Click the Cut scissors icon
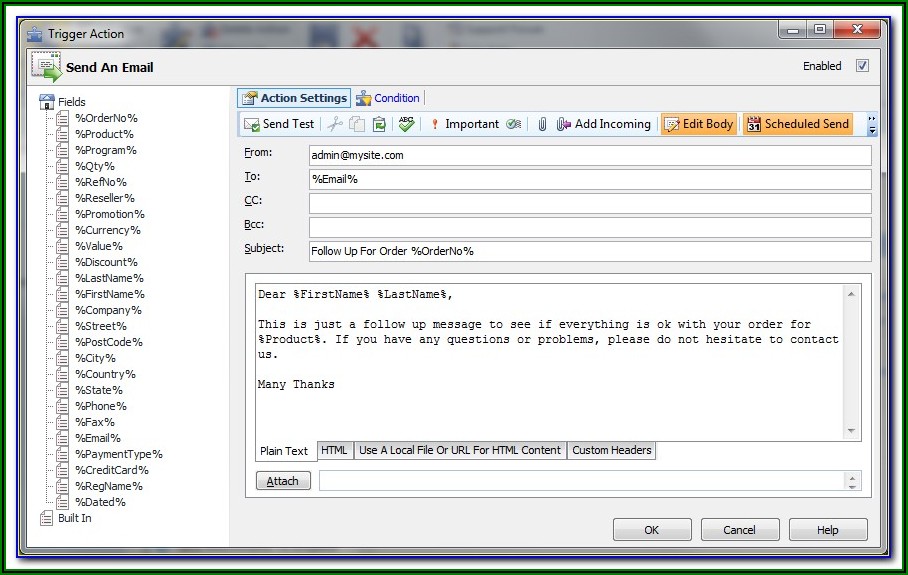 coord(335,124)
